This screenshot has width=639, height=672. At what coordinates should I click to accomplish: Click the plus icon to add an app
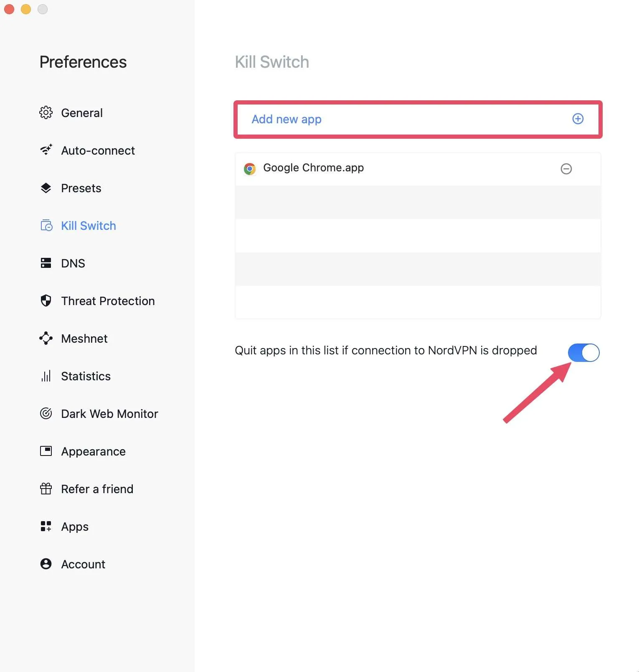click(x=578, y=119)
